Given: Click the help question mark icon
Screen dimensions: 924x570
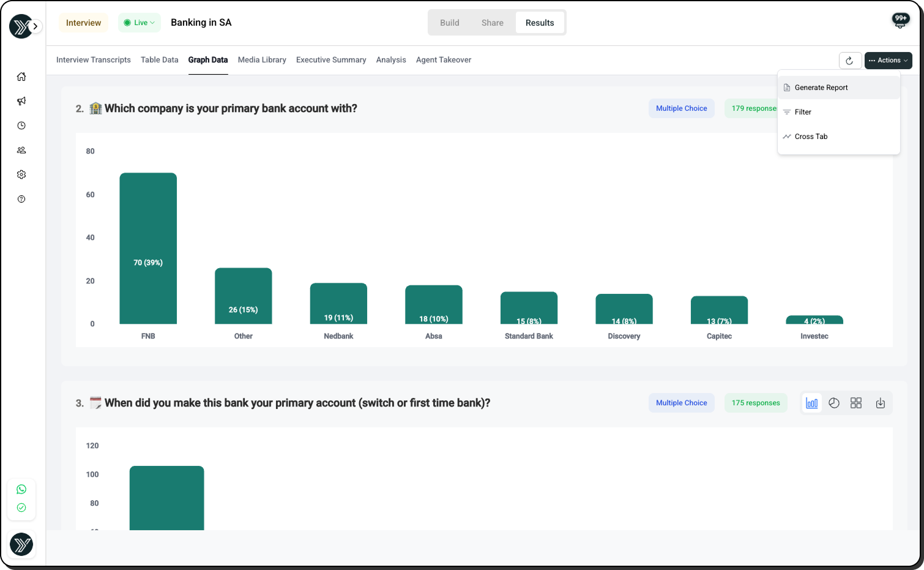Looking at the screenshot, I should (21, 199).
